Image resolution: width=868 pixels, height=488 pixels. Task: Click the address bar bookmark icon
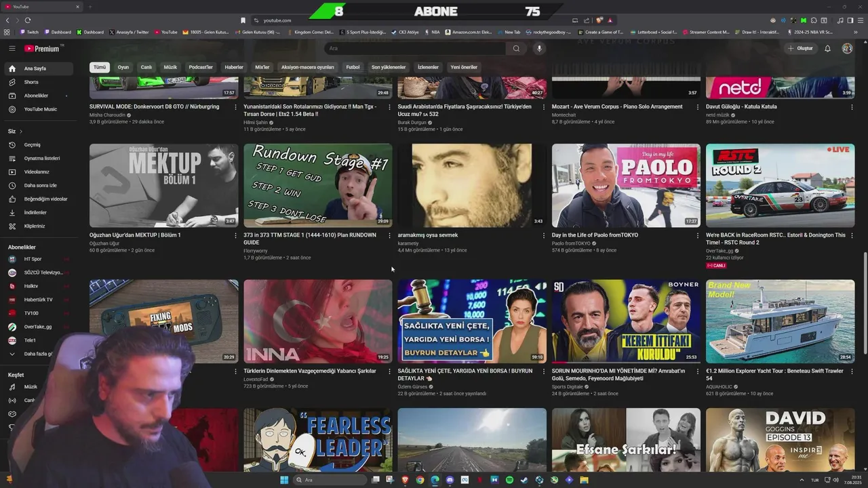point(243,20)
